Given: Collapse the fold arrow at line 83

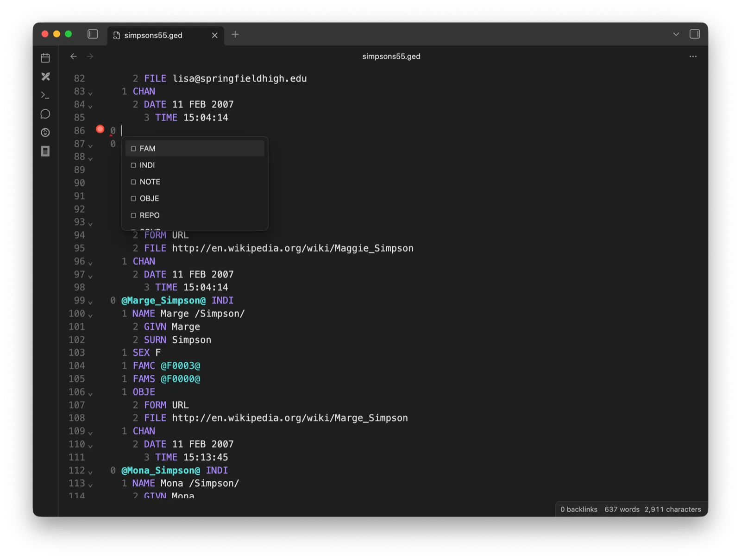Looking at the screenshot, I should coord(90,93).
